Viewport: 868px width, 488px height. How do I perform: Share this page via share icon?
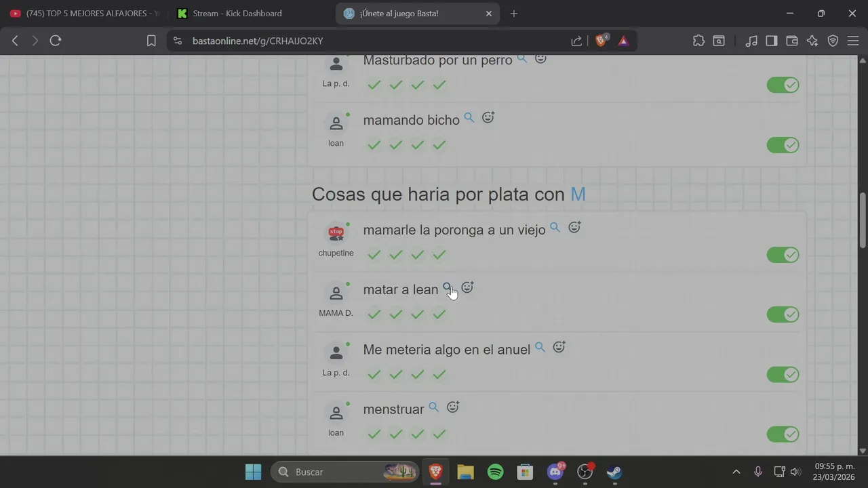click(576, 41)
